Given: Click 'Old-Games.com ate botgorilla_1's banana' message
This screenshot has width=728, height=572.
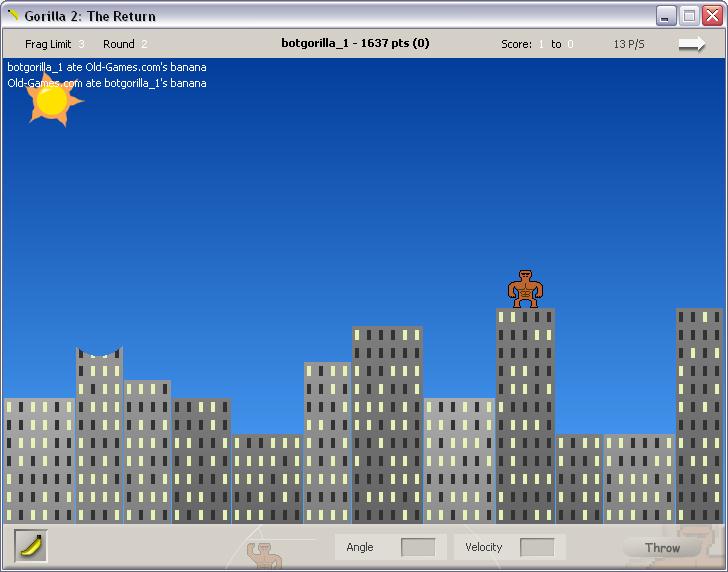Looking at the screenshot, I should (x=107, y=83).
